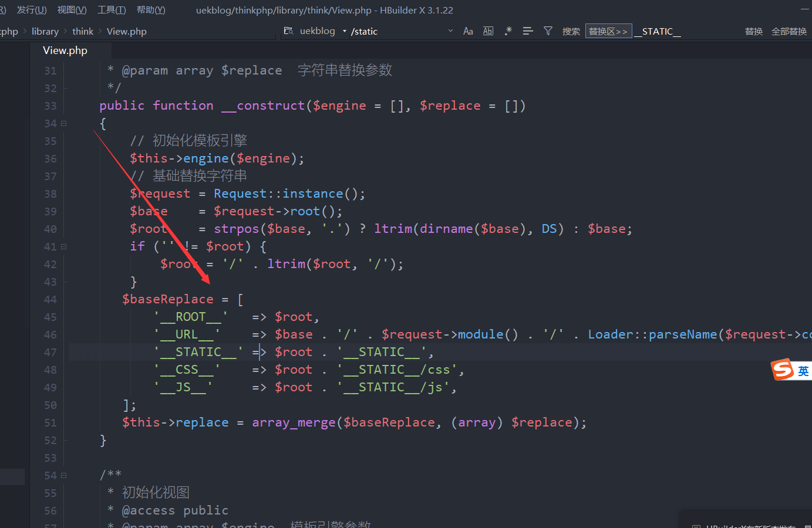The width and height of the screenshot is (812, 528).
Task: Click __construct function name on line 33
Action: click(263, 106)
